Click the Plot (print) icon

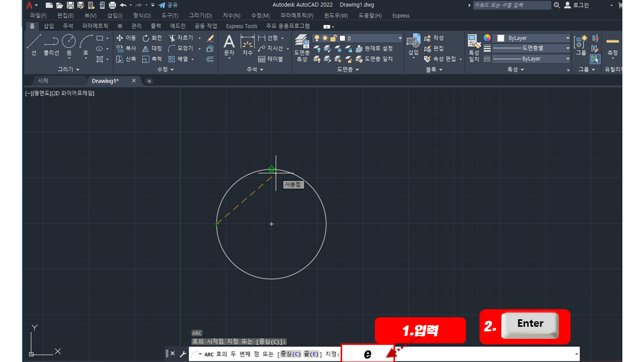[x=112, y=5]
